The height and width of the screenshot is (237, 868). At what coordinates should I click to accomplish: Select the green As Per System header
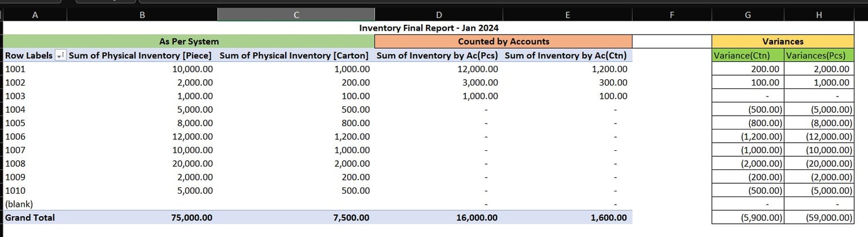pos(189,42)
